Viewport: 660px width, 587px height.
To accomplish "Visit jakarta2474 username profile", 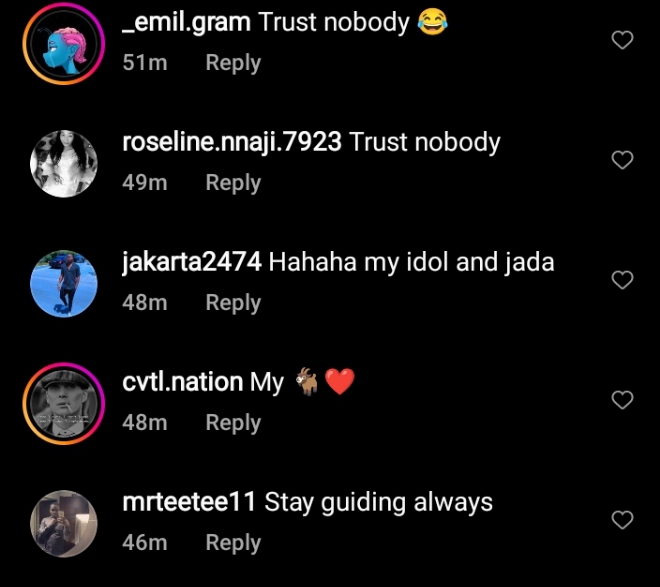I will coord(192,263).
